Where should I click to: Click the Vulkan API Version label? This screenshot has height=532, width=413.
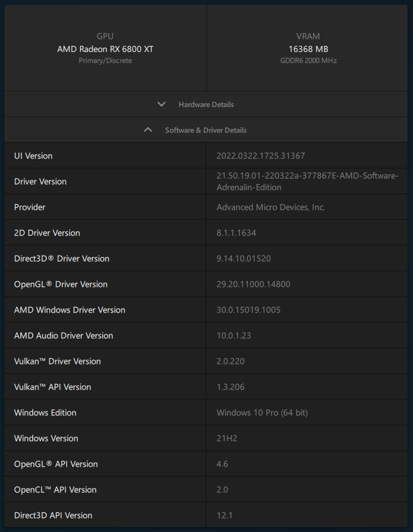(52, 387)
